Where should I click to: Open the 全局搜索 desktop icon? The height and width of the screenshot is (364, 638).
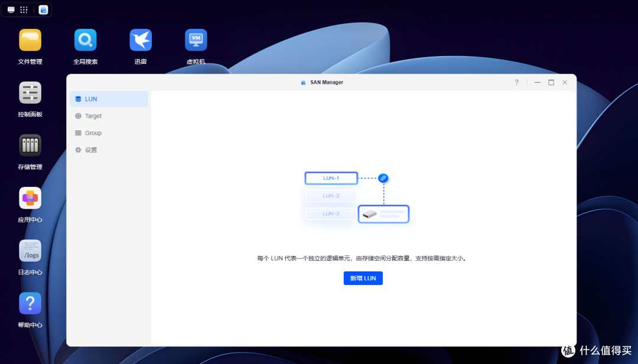point(86,40)
